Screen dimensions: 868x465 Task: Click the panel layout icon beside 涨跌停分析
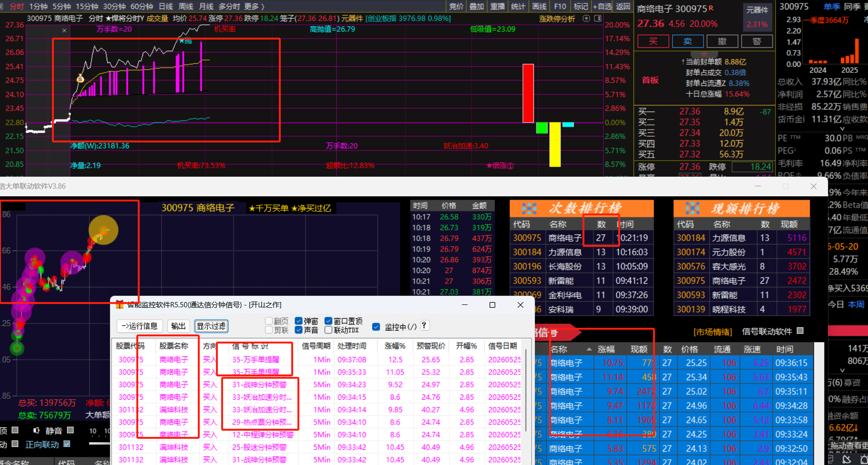[x=598, y=19]
